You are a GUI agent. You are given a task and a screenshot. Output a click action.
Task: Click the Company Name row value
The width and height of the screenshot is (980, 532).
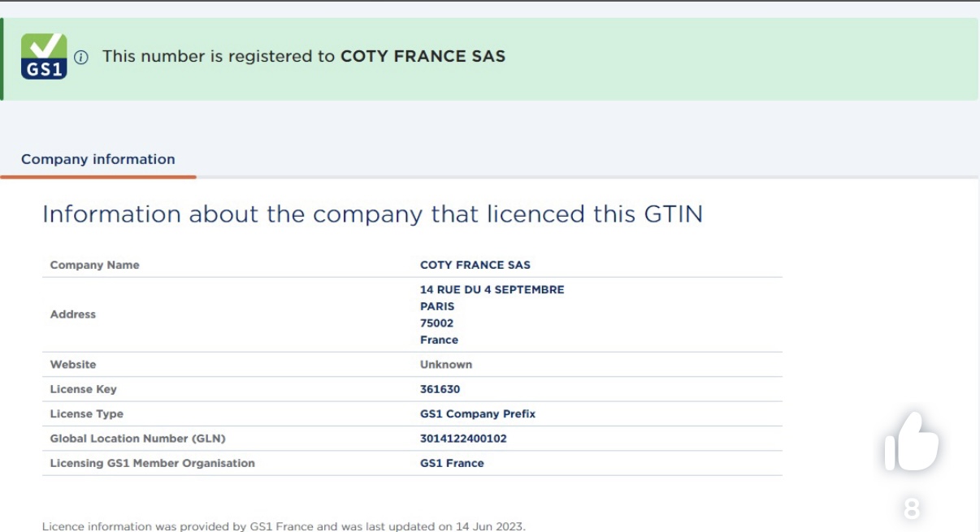point(475,265)
